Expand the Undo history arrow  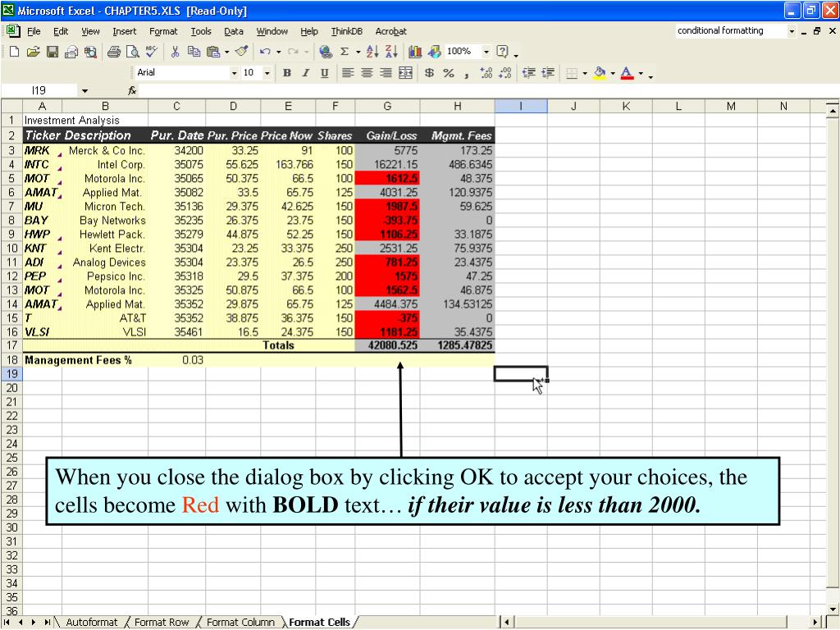click(279, 52)
